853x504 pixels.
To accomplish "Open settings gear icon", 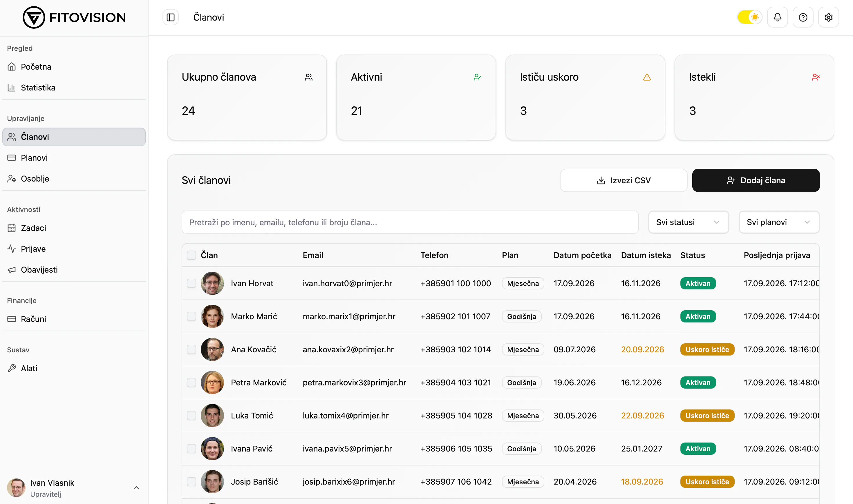I will point(828,17).
